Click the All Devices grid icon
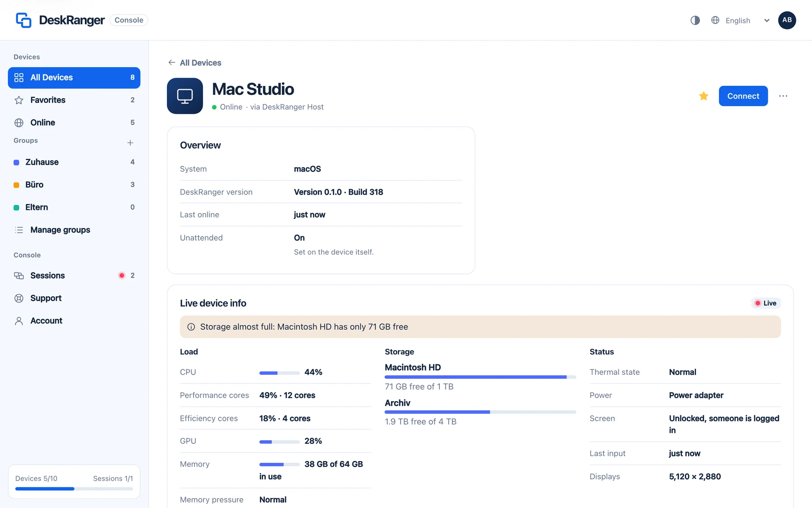The image size is (812, 508). click(x=19, y=78)
